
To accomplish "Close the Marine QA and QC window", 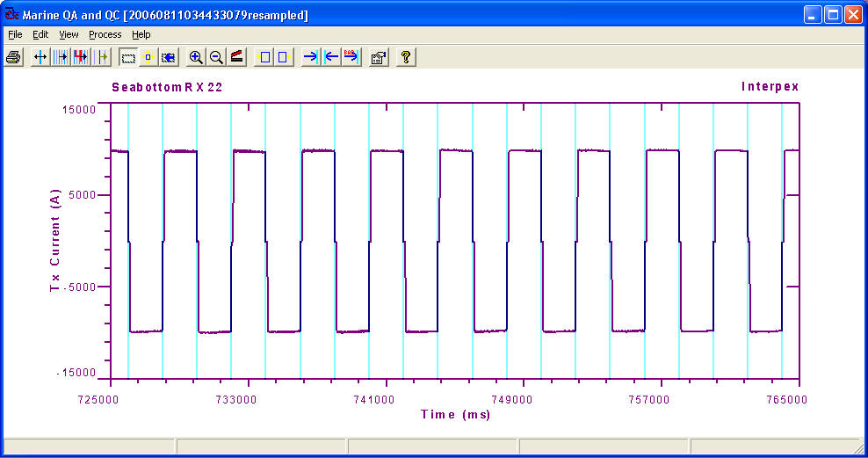I will click(x=854, y=14).
